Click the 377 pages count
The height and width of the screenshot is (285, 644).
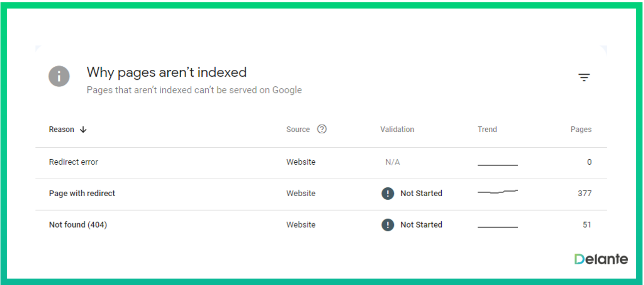click(x=584, y=194)
